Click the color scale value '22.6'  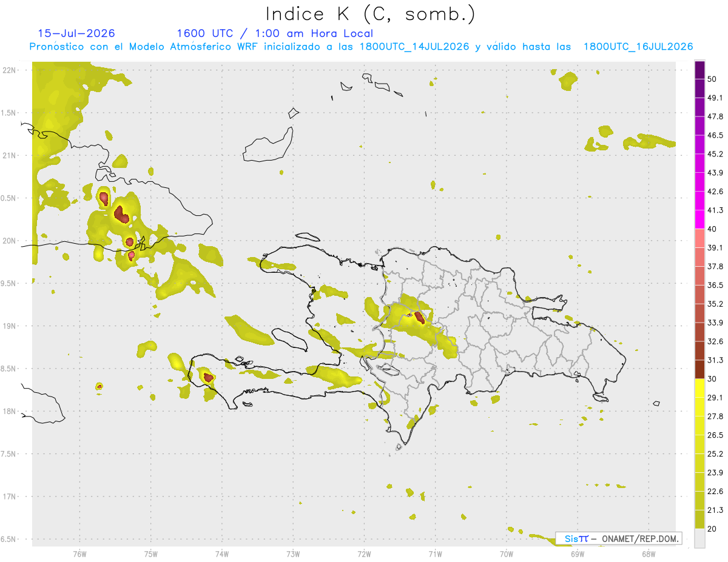715,492
